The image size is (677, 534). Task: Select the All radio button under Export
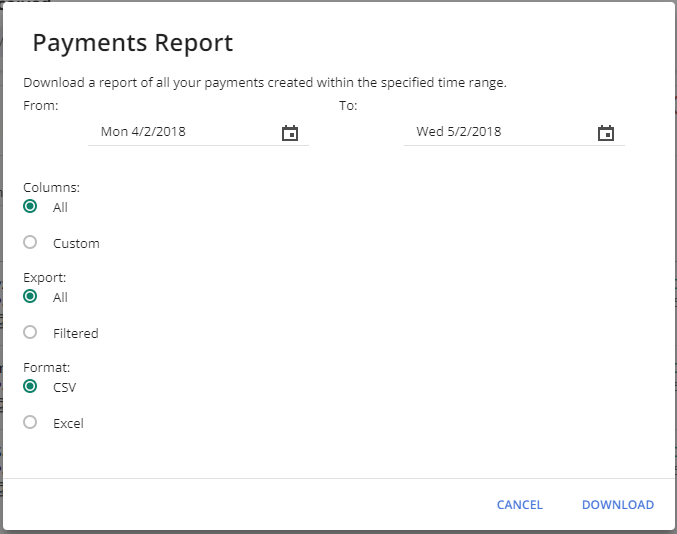(30, 297)
